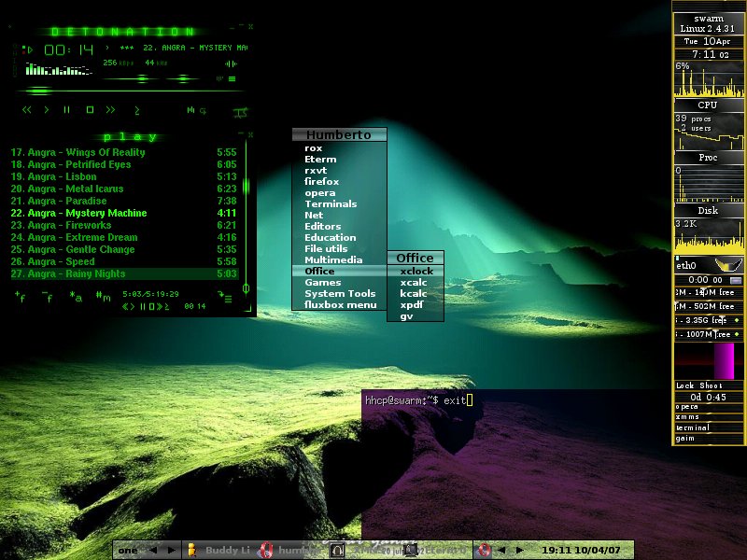
Task: Pause the XMMS track playback
Action: (x=66, y=110)
